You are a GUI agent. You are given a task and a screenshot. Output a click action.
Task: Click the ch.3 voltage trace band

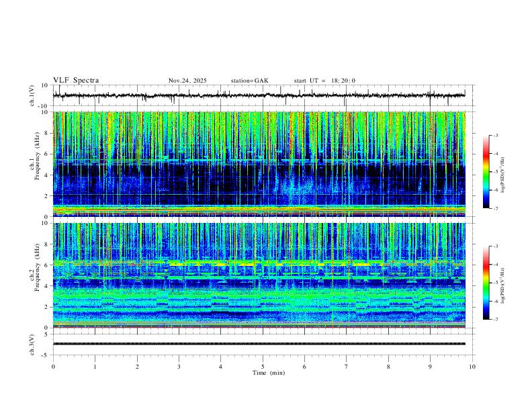tap(259, 344)
